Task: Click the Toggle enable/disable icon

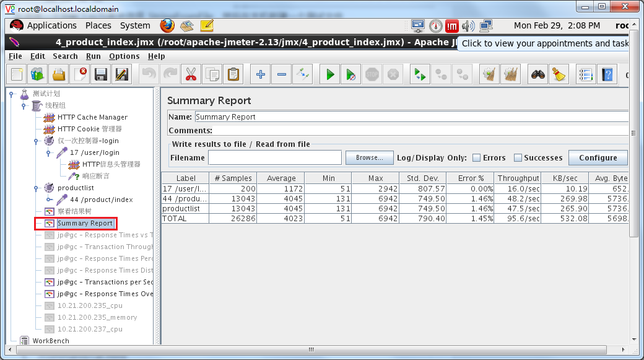Action: coord(303,74)
